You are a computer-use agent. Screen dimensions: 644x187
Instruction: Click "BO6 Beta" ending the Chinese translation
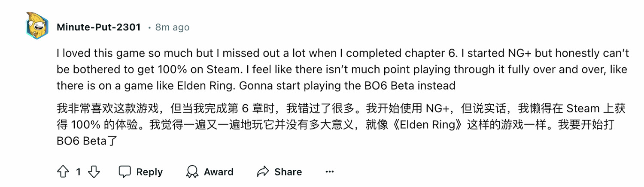point(81,141)
